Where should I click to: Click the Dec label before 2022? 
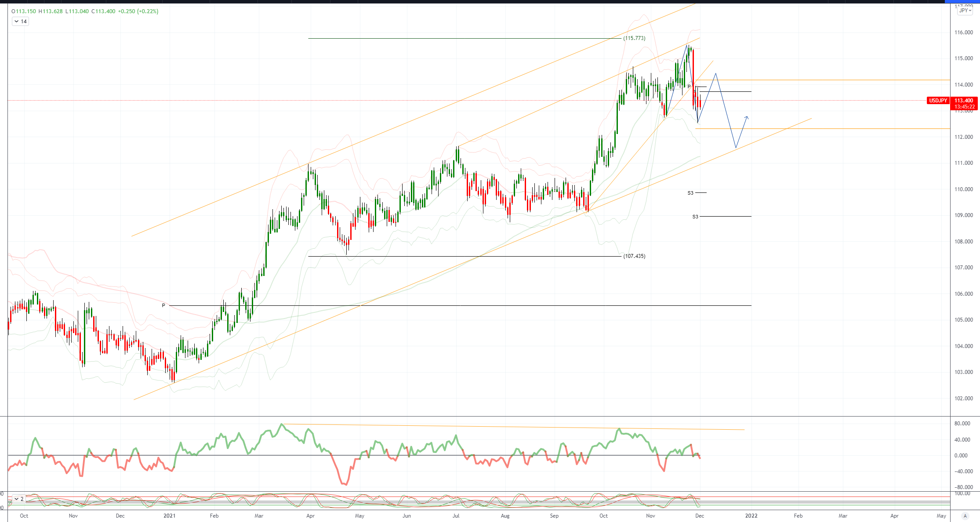[700, 516]
